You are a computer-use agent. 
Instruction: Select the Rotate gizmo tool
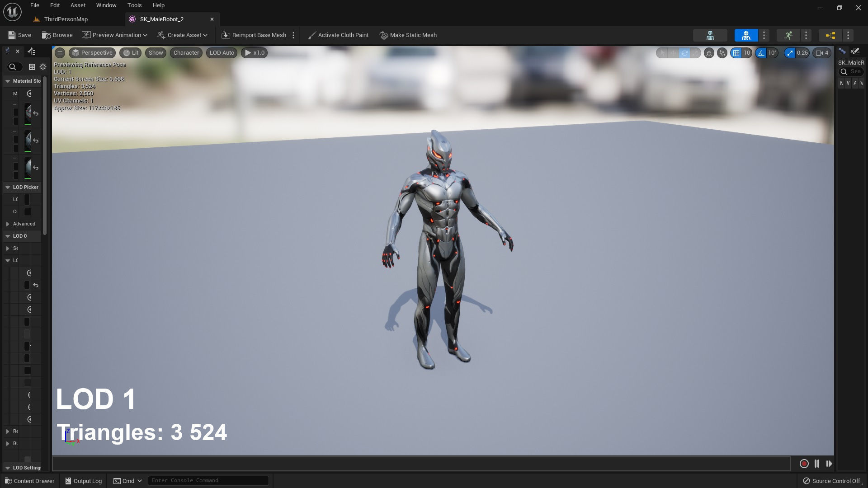pyautogui.click(x=684, y=53)
